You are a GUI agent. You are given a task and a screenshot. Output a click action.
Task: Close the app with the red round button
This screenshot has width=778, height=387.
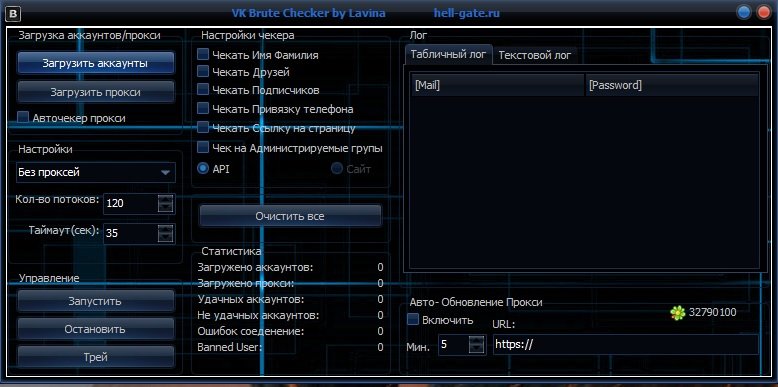763,12
